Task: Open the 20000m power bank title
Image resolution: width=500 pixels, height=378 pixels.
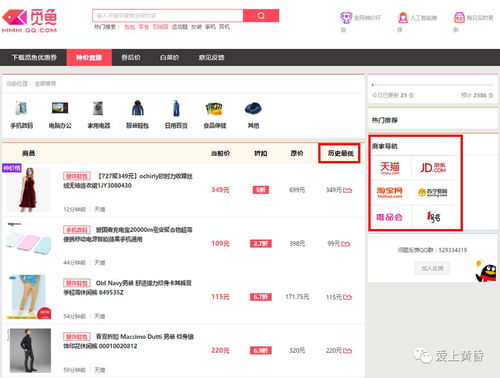Action: click(x=128, y=234)
